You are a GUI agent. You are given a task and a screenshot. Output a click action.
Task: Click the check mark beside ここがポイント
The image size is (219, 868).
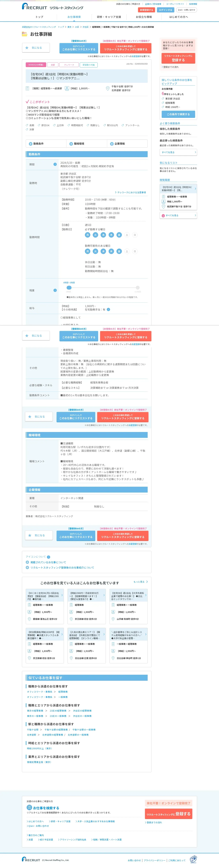27,101
